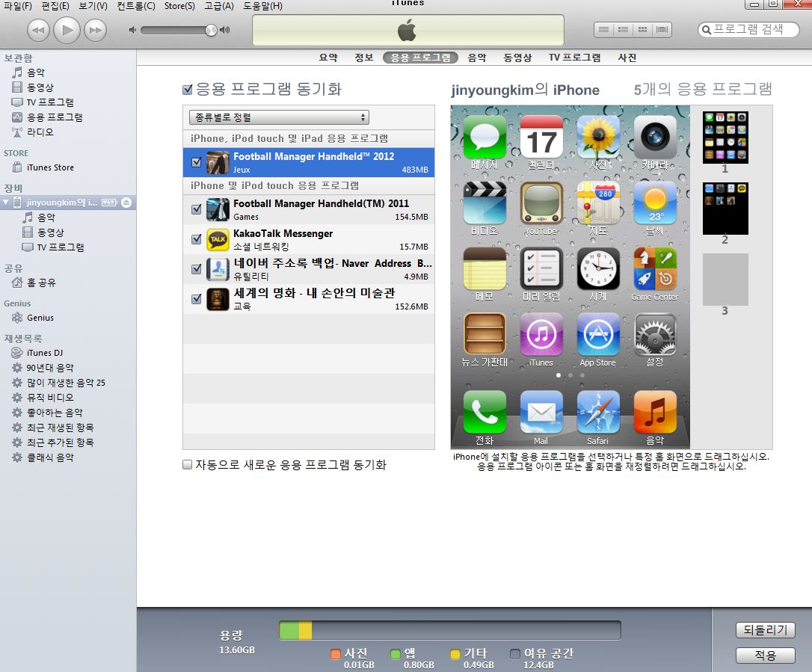Image resolution: width=812 pixels, height=672 pixels.
Task: Open the 편집(E) menu
Action: pos(55,6)
